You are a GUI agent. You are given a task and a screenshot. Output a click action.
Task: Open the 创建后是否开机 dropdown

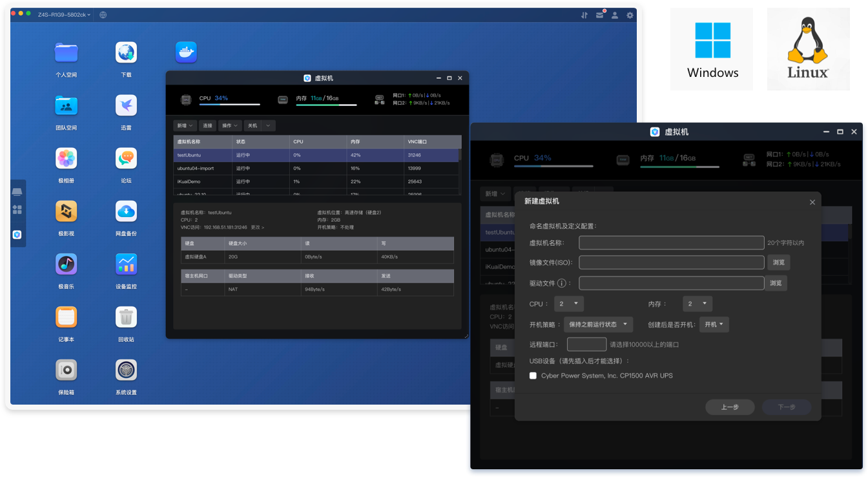tap(714, 324)
